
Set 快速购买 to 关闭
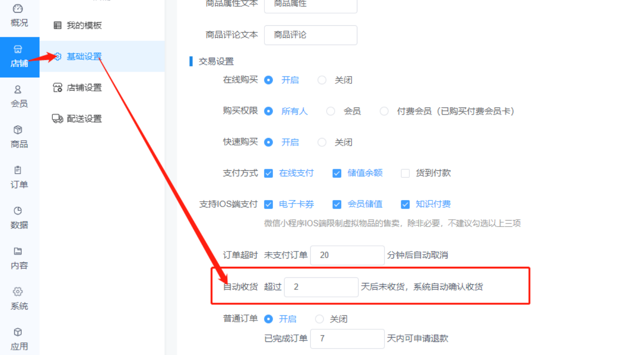pos(322,142)
